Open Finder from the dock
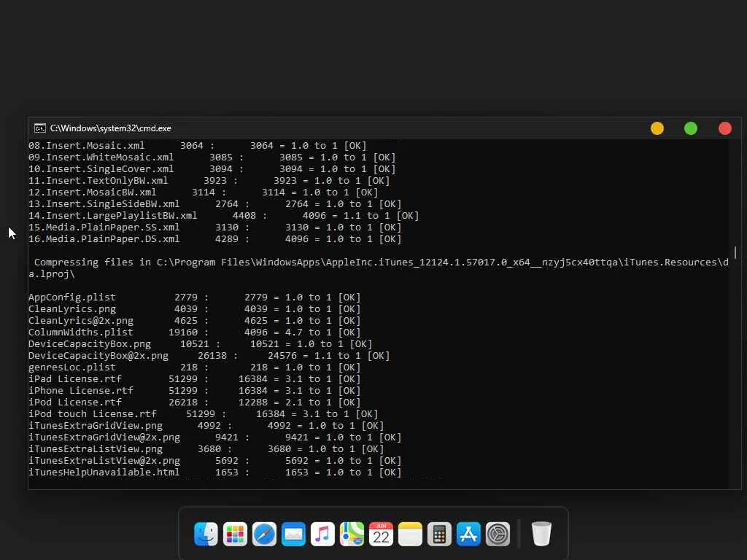The width and height of the screenshot is (747, 560). (x=206, y=534)
